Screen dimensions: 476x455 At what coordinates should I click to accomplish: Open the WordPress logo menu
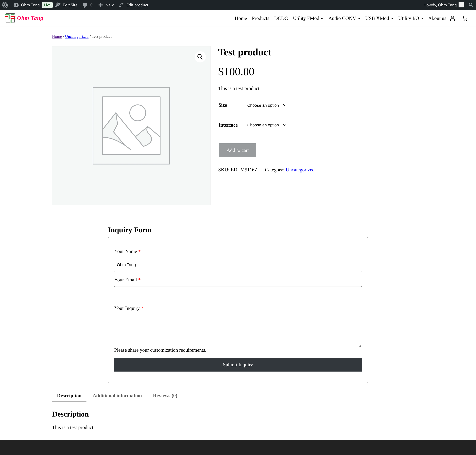pyautogui.click(x=5, y=5)
